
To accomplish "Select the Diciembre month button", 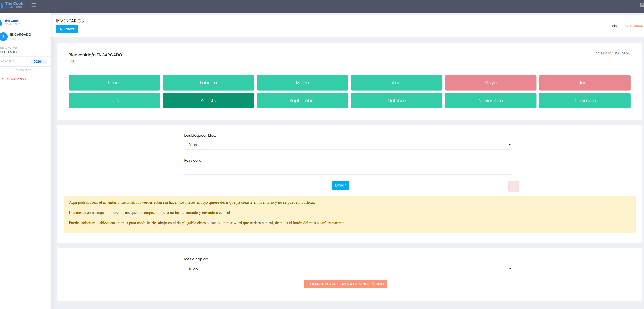I will click(x=584, y=101).
